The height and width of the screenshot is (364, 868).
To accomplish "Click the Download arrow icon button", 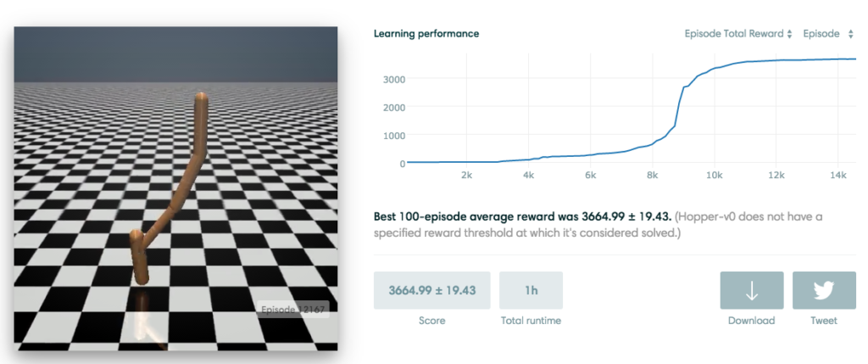I will click(751, 290).
